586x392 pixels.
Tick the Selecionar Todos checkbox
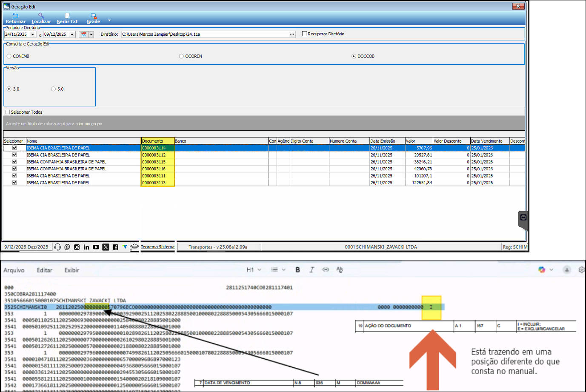pyautogui.click(x=8, y=112)
